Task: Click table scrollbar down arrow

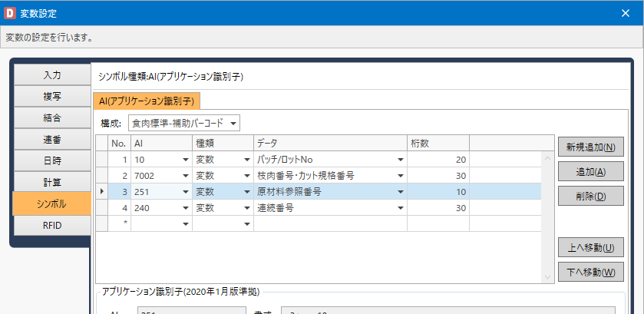Action: 547,277
